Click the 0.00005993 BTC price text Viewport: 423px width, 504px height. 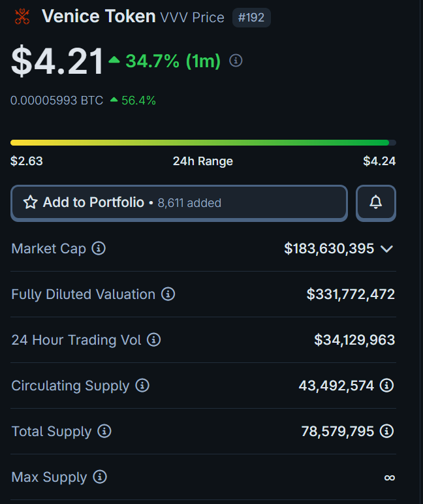tap(57, 101)
